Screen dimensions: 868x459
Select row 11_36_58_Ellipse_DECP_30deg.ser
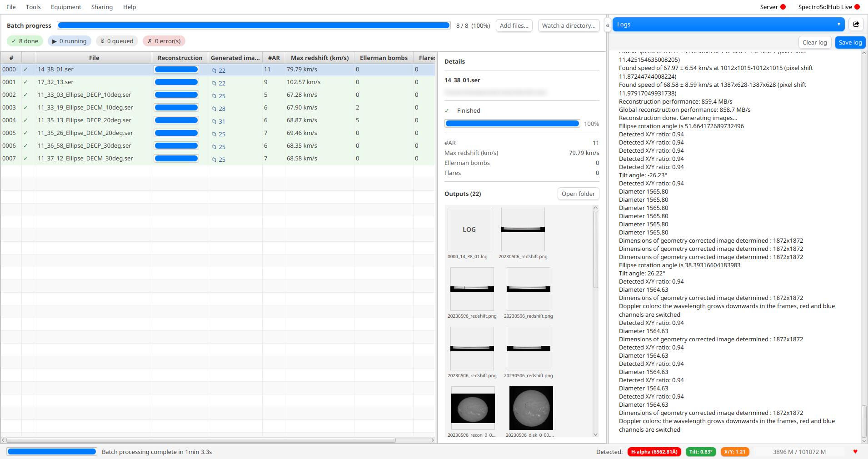(x=218, y=146)
